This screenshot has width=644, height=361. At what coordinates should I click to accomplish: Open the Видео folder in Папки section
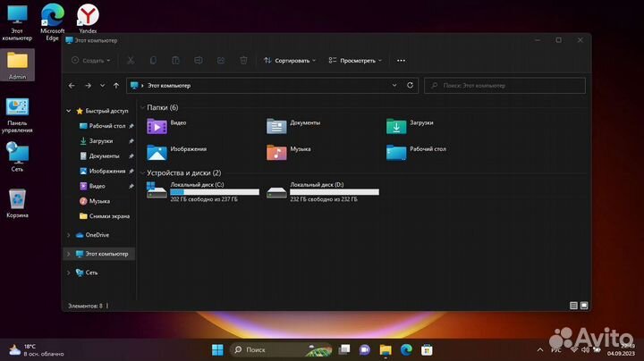166,126
